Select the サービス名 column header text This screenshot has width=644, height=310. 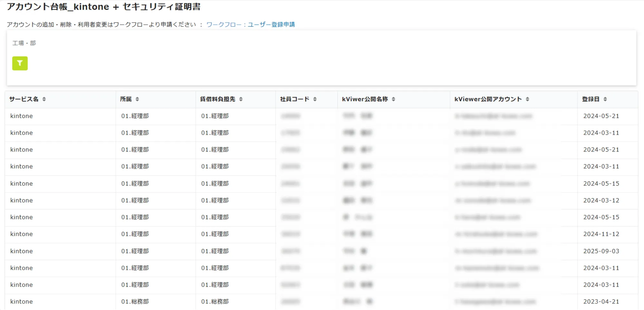point(24,99)
